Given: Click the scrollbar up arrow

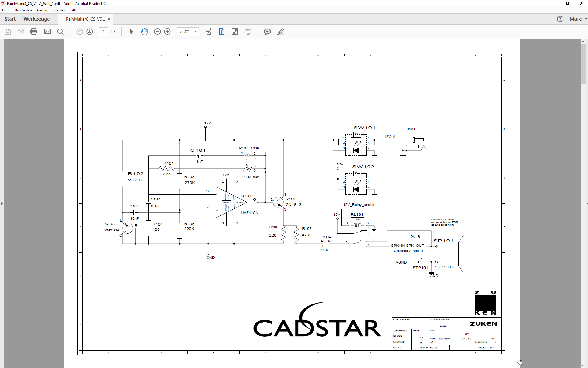Looking at the screenshot, I should pyautogui.click(x=583, y=42).
